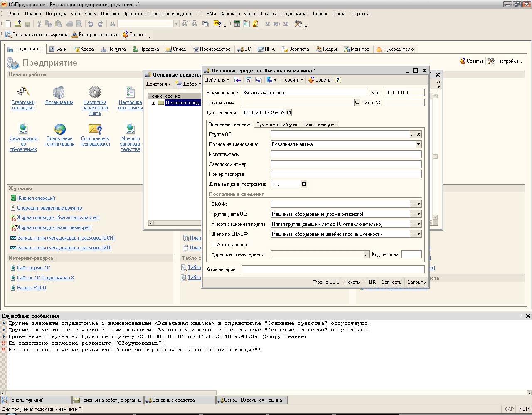Open the calendar picker for Дата выпуска

point(304,184)
